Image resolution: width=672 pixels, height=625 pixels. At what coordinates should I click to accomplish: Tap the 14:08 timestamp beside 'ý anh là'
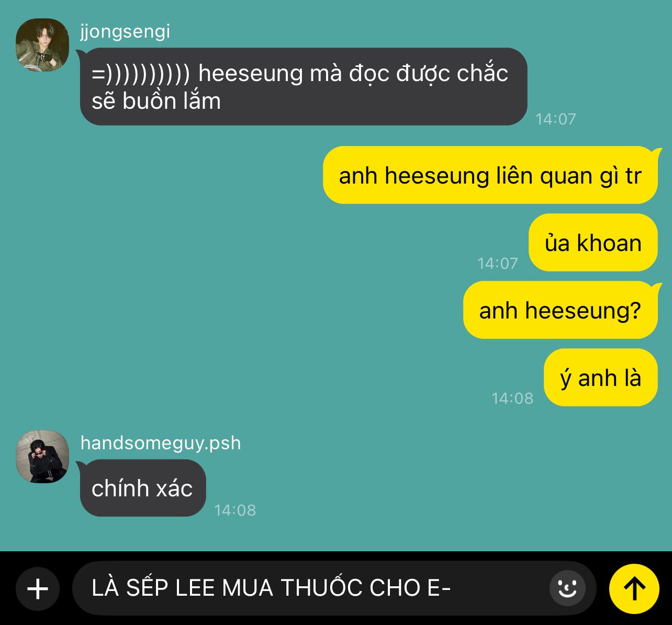tap(512, 399)
